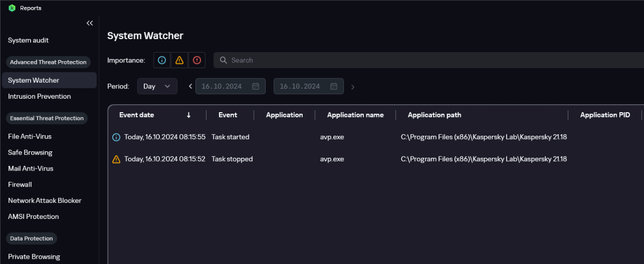Open Firewall report section
Screen dimensions: 644x264
[x=20, y=185]
